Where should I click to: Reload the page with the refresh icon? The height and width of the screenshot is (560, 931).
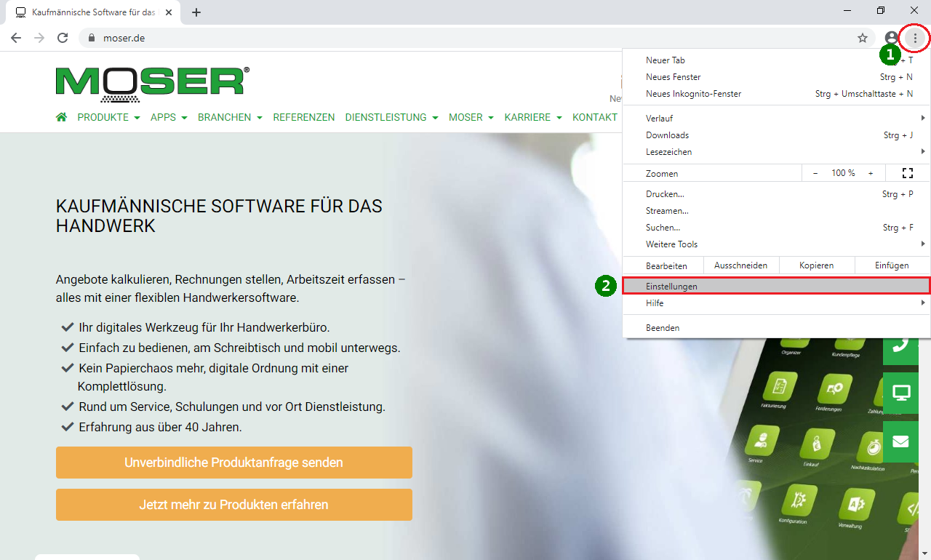point(63,38)
